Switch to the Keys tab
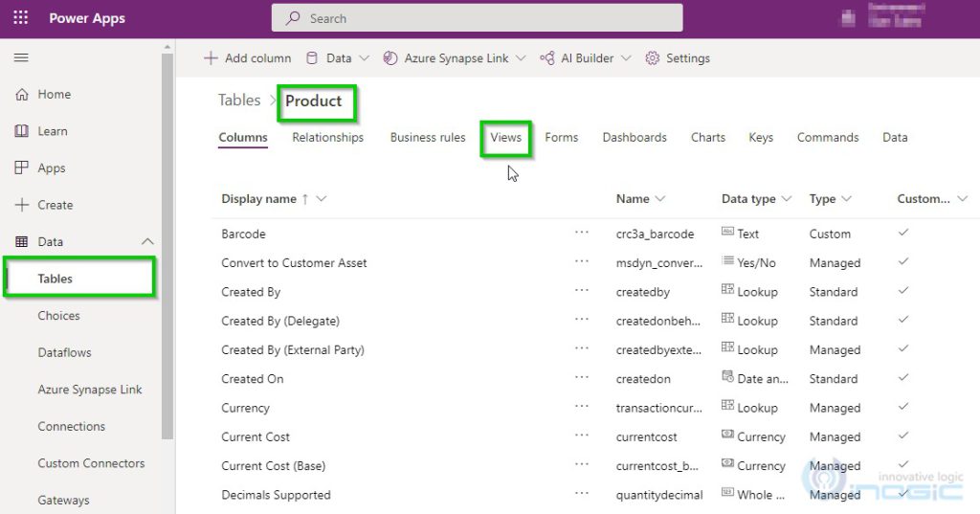 (761, 138)
